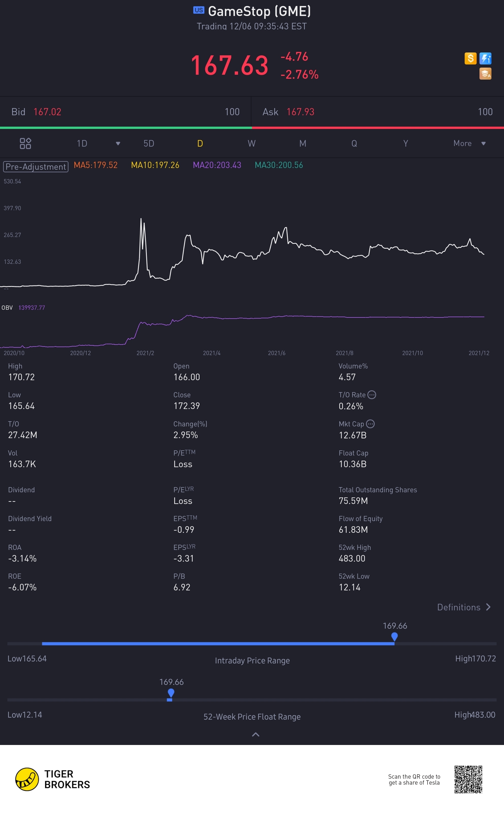Tap the 52wk Low value 12.14
This screenshot has width=504, height=814.
coord(350,587)
